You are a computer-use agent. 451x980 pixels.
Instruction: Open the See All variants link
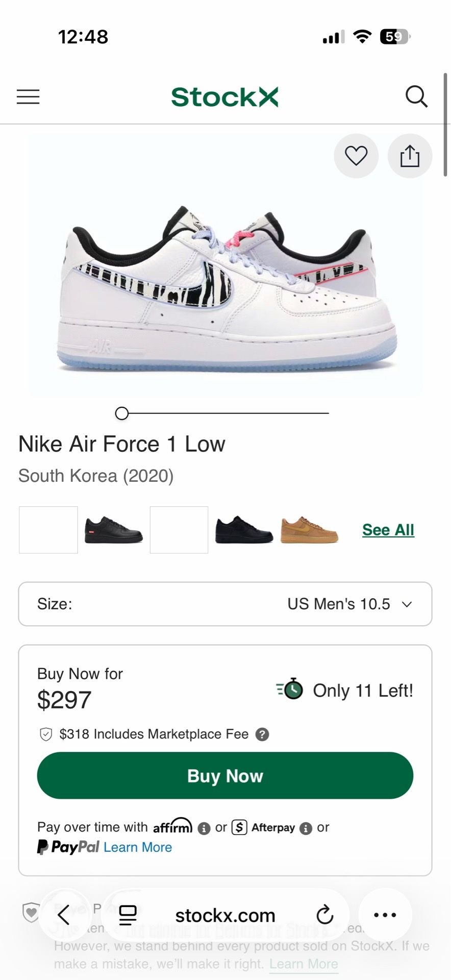[x=388, y=530]
